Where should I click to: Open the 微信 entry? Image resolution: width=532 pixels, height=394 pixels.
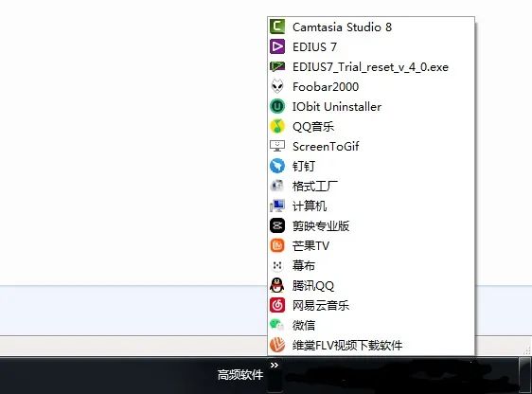coord(371,325)
